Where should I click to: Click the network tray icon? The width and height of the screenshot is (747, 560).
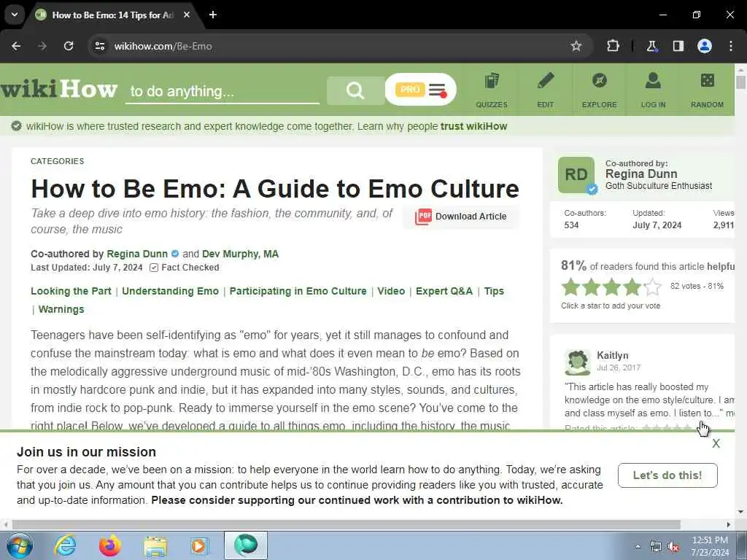[656, 547]
